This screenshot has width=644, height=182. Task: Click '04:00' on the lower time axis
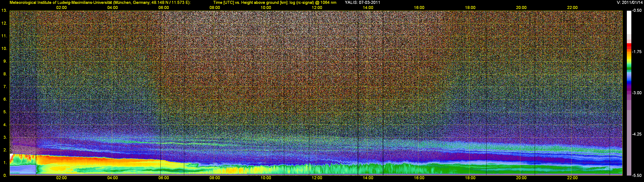tap(112, 178)
